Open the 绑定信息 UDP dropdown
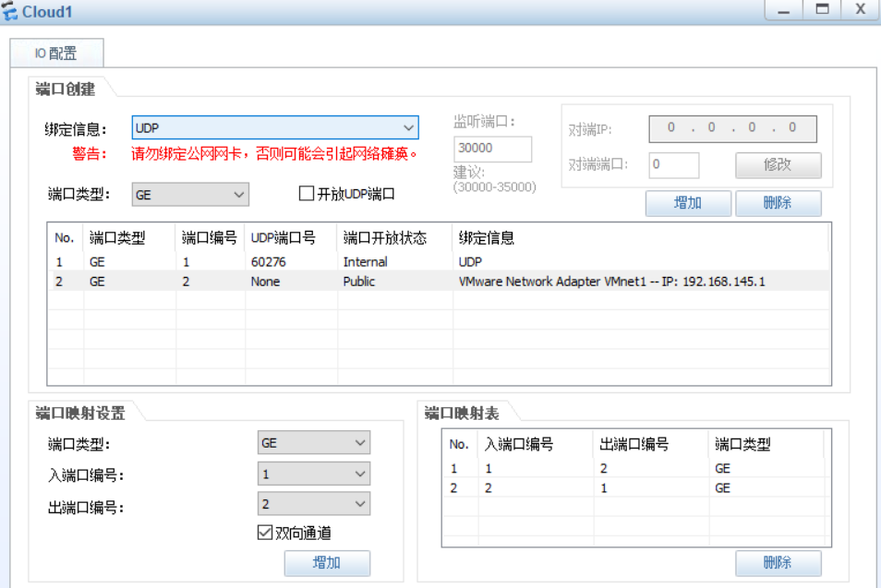The width and height of the screenshot is (881, 588). coord(408,128)
